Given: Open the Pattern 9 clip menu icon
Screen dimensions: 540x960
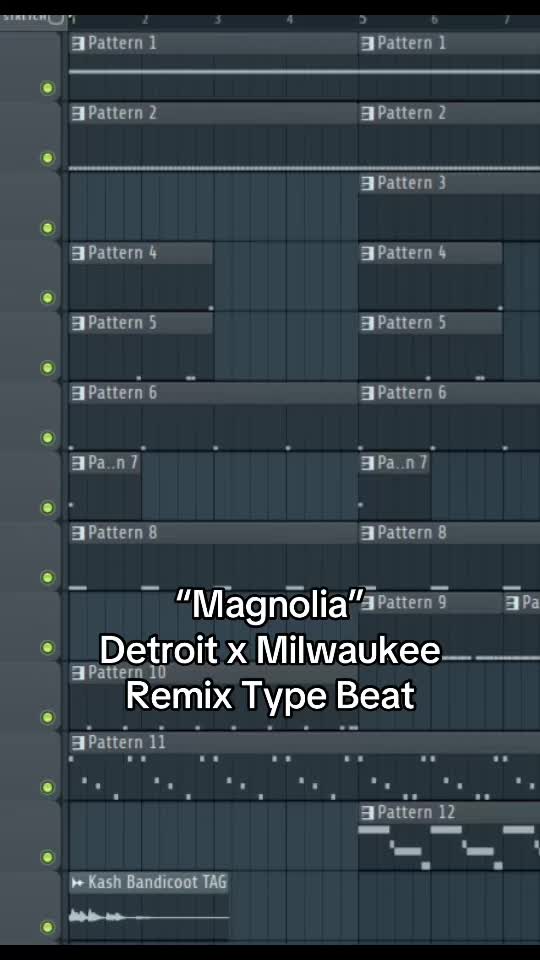Looking at the screenshot, I should (367, 603).
